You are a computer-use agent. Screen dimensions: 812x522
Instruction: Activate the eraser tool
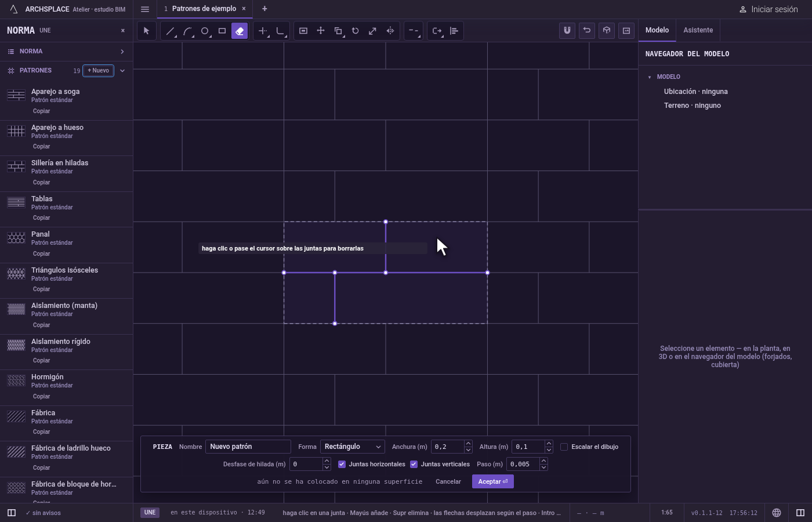point(240,31)
